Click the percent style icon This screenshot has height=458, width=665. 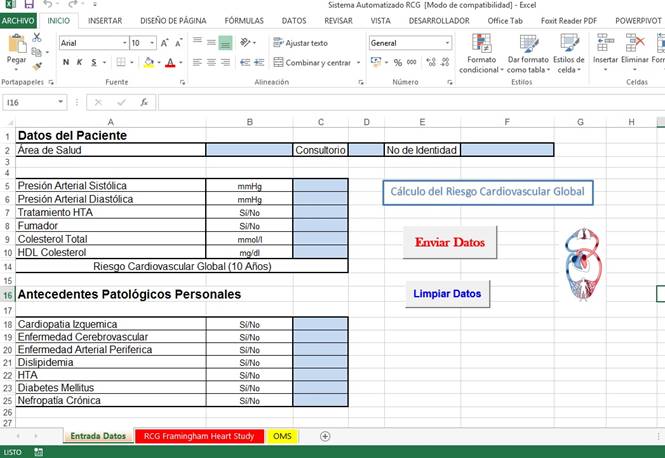click(398, 62)
